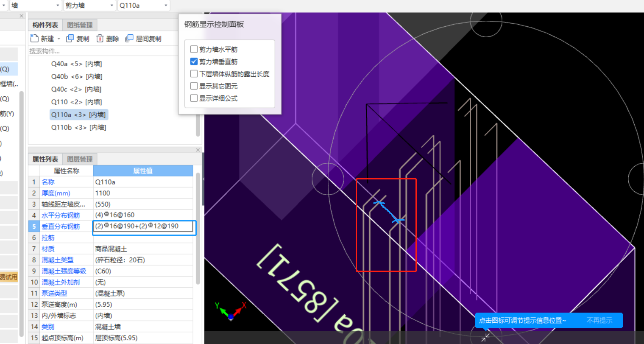Enable 下层墙体纵筋的露出长度 checkbox
The height and width of the screenshot is (344, 644).
click(194, 74)
